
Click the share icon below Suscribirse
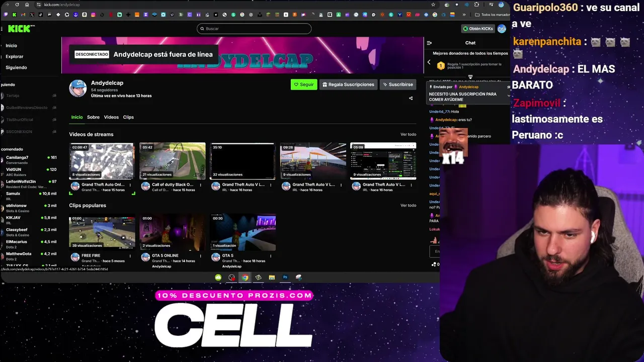click(x=411, y=99)
